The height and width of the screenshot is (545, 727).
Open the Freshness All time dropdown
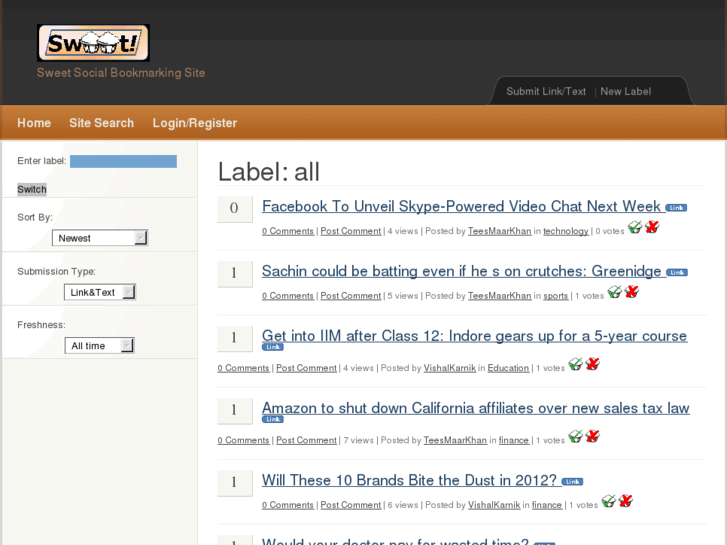(100, 346)
